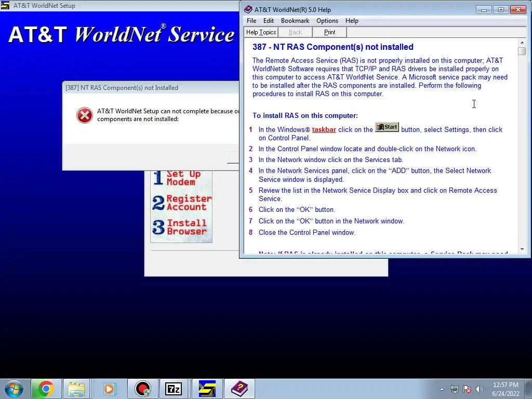Click the step 3 text about the Services tab
Image resolution: width=532 pixels, height=399 pixels.
click(331, 160)
